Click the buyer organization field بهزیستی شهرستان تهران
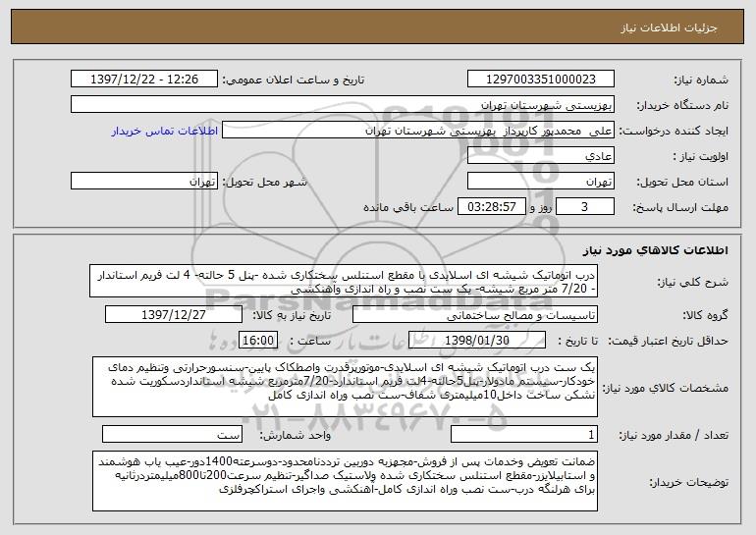 point(343,105)
